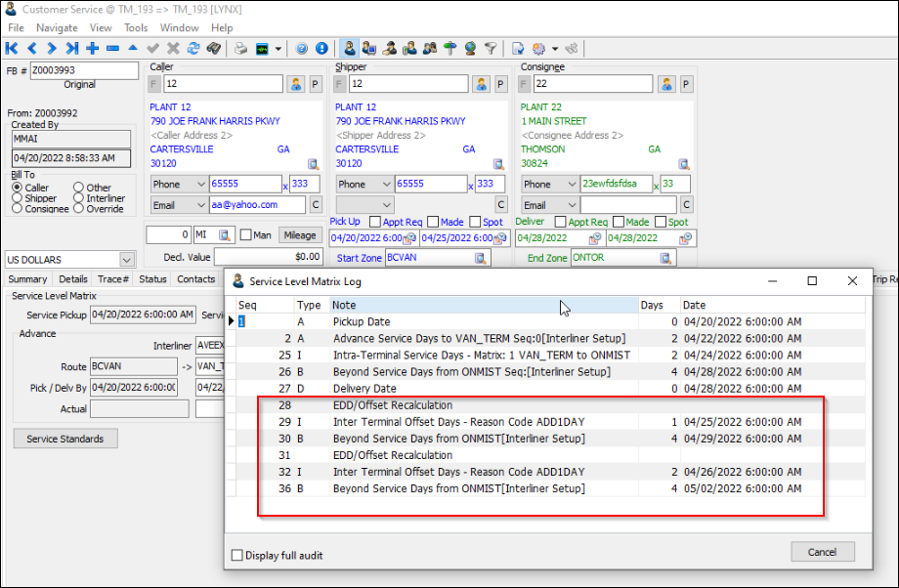The image size is (899, 588).
Task: Select the Interliner Bill To radio button
Action: pos(79,198)
